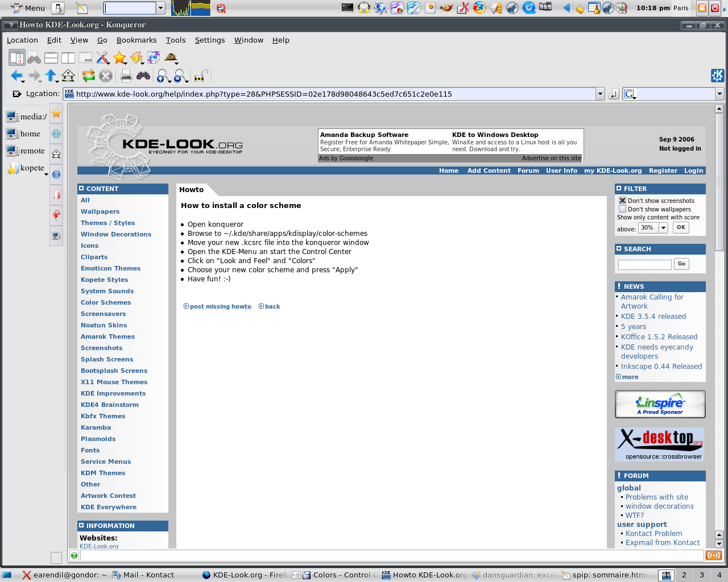Viewport: 728px width, 582px height.
Task: Split view left/right icon
Action: tap(68, 57)
